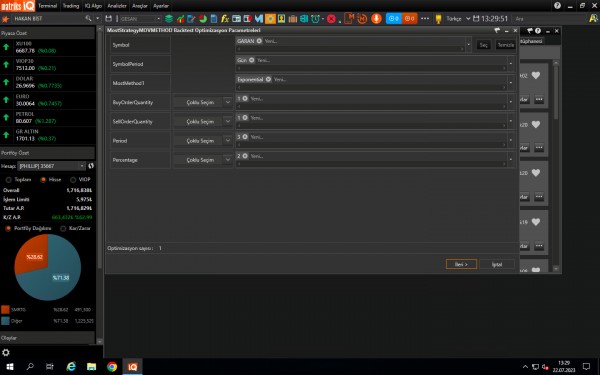Screen dimensions: 600x375
Task: Open the Analizler menu
Action: pos(117,6)
